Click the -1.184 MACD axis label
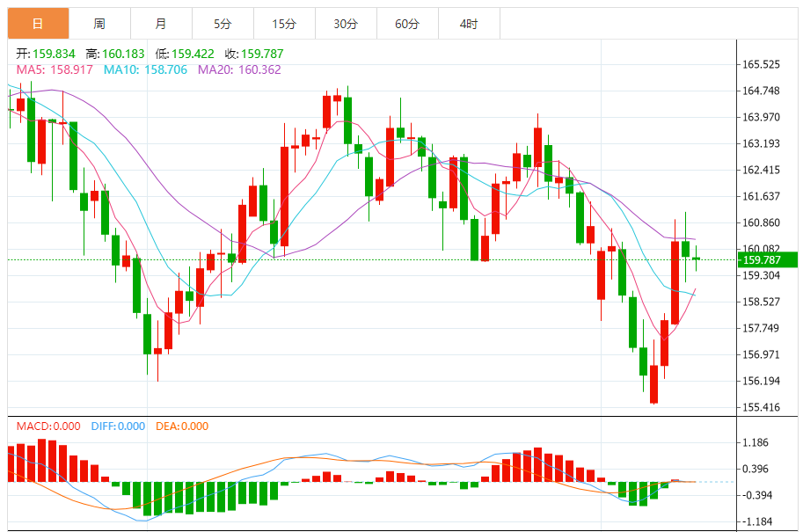This screenshot has height=532, width=803. [757, 521]
